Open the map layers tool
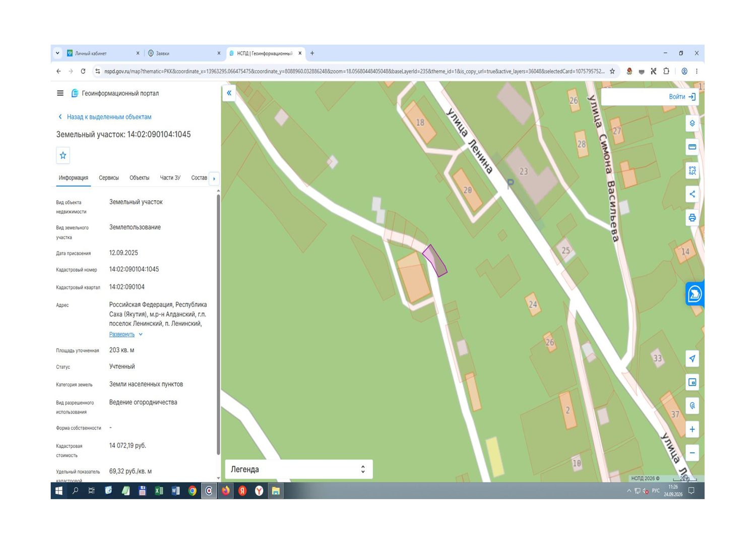 [x=692, y=124]
